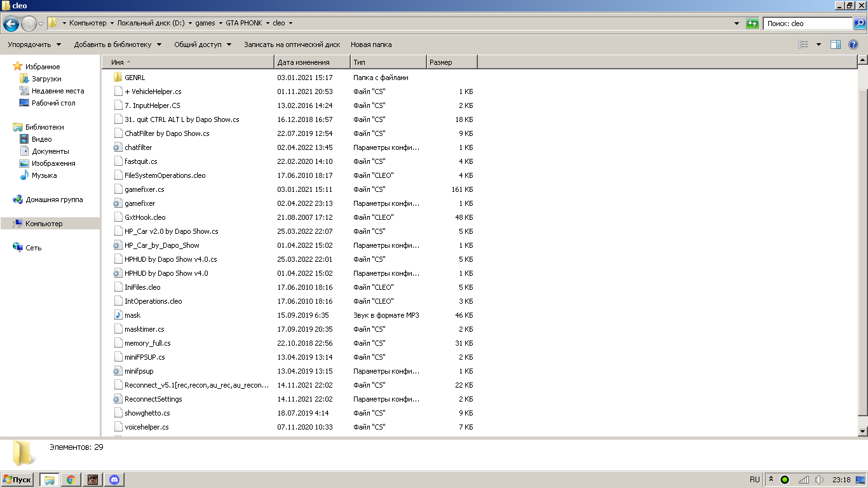Click the Back navigation arrow button
This screenshot has height=488, width=868.
point(11,24)
